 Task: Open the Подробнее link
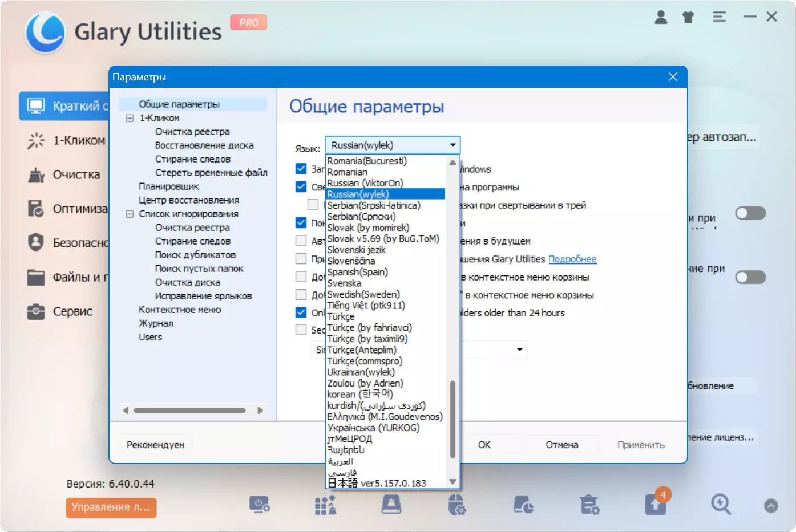coord(572,259)
